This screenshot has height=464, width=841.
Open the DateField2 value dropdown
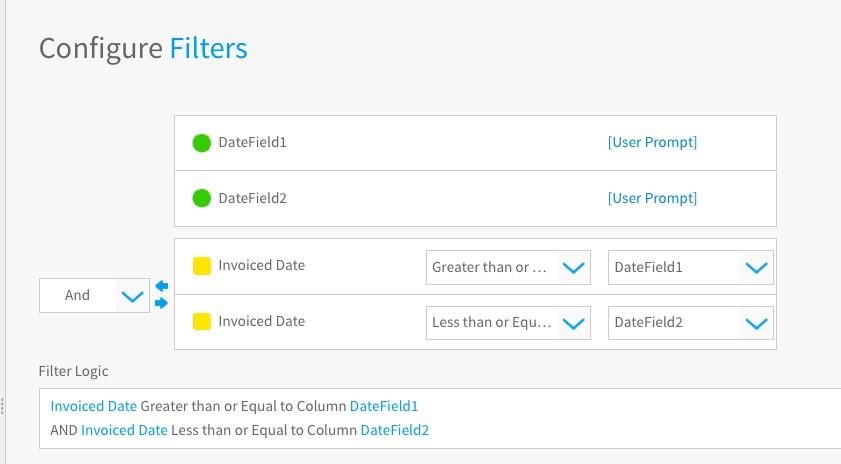click(691, 323)
